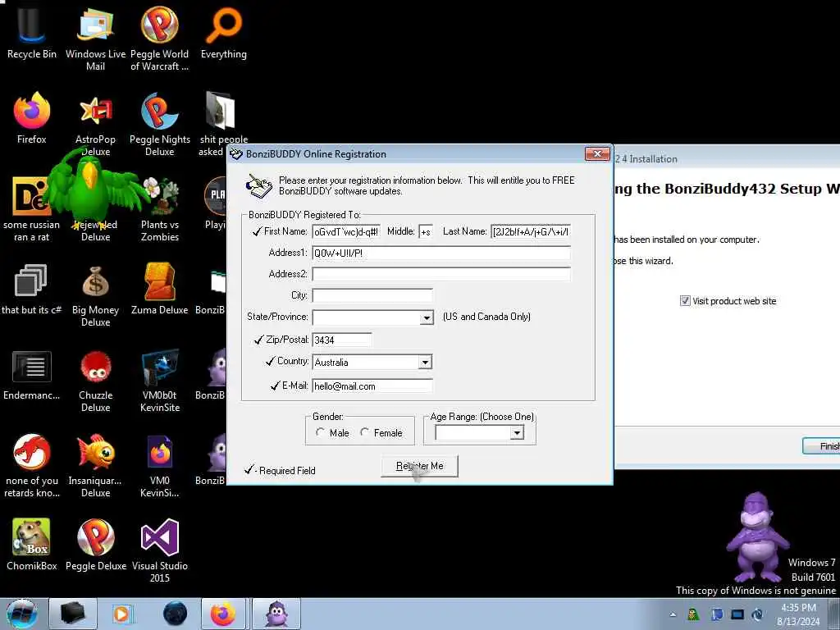Select the Zuma Deluxe desktop icon
The width and height of the screenshot is (840, 630).
tap(160, 290)
